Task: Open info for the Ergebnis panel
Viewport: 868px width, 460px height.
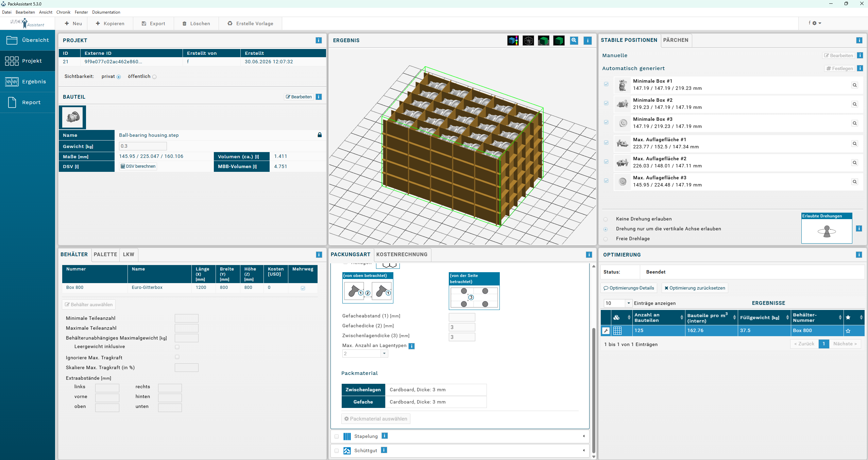Action: point(588,40)
